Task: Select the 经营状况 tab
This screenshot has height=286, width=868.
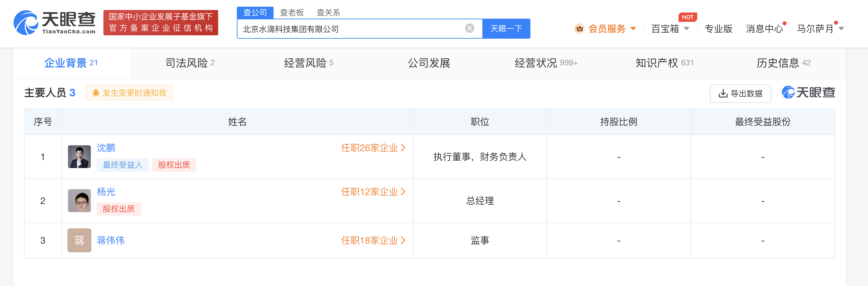Action: pyautogui.click(x=546, y=63)
